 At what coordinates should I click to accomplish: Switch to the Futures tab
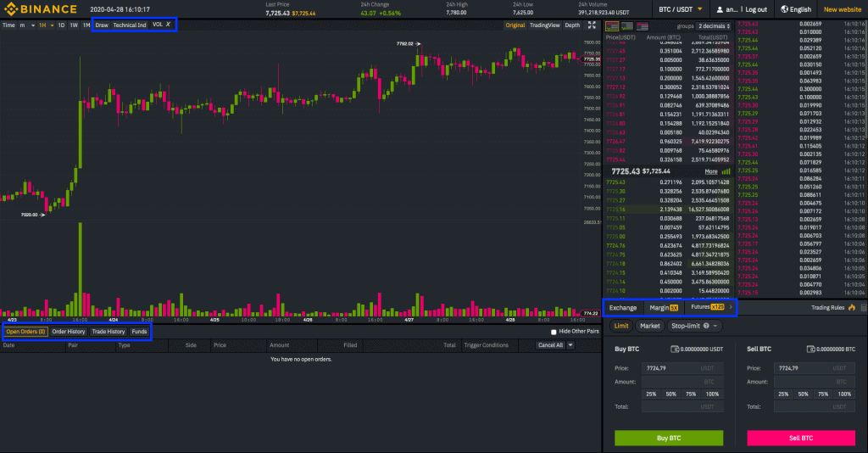click(x=707, y=307)
